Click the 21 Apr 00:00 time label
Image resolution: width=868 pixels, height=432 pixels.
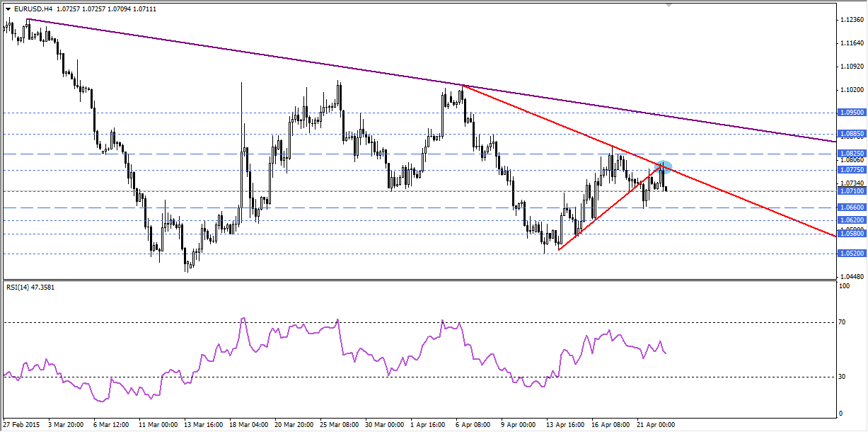tap(656, 425)
